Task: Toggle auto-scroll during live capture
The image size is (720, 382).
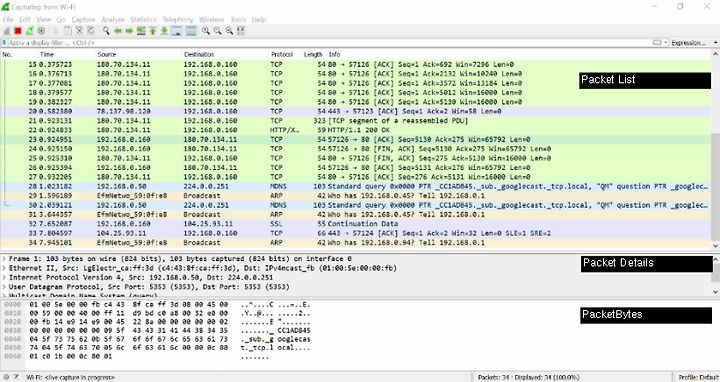Action: [x=176, y=31]
